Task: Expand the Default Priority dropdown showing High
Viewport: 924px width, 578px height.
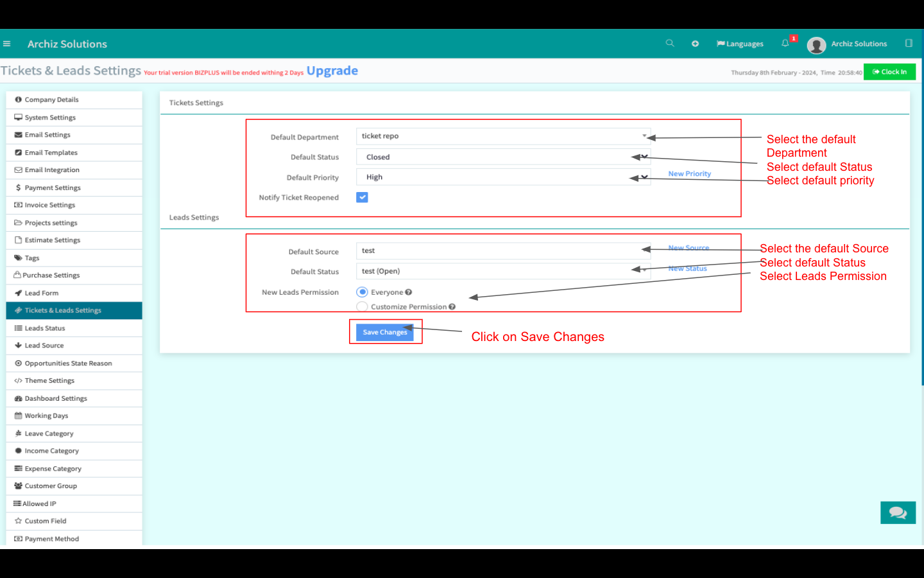Action: click(x=502, y=177)
